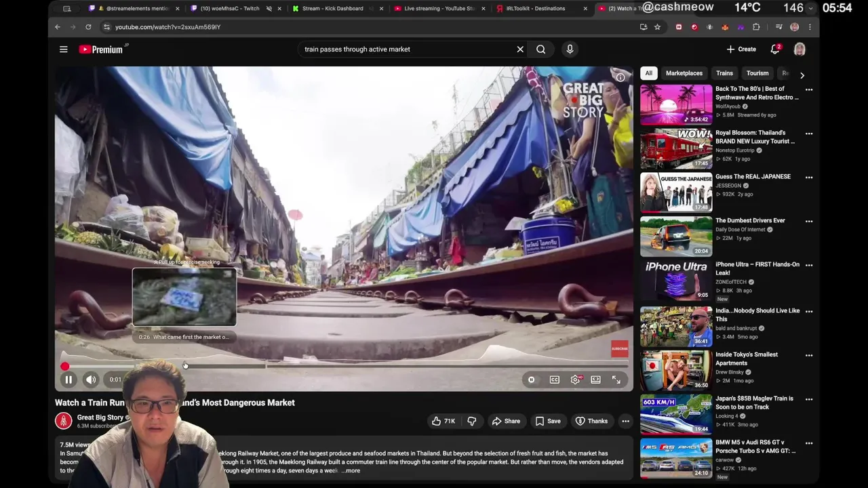Pause the video
Image resolution: width=868 pixels, height=488 pixels.
[68, 380]
